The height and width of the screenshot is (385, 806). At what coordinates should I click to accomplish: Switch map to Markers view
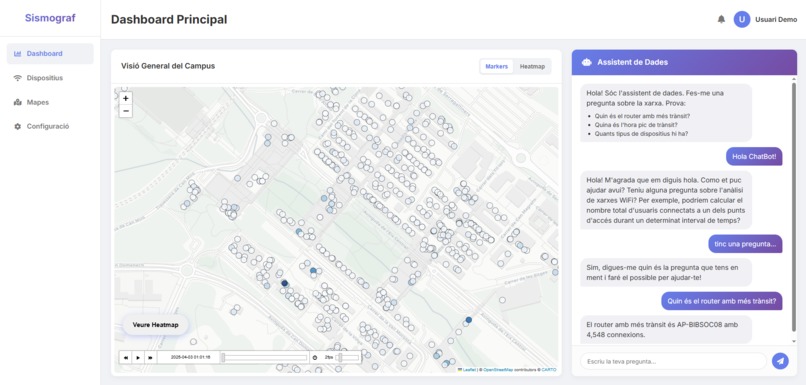point(497,66)
